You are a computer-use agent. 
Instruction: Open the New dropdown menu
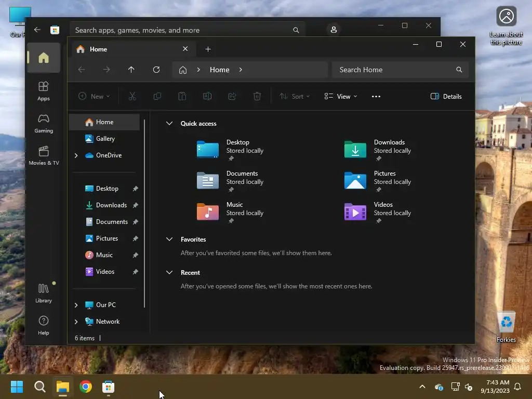[x=94, y=96]
